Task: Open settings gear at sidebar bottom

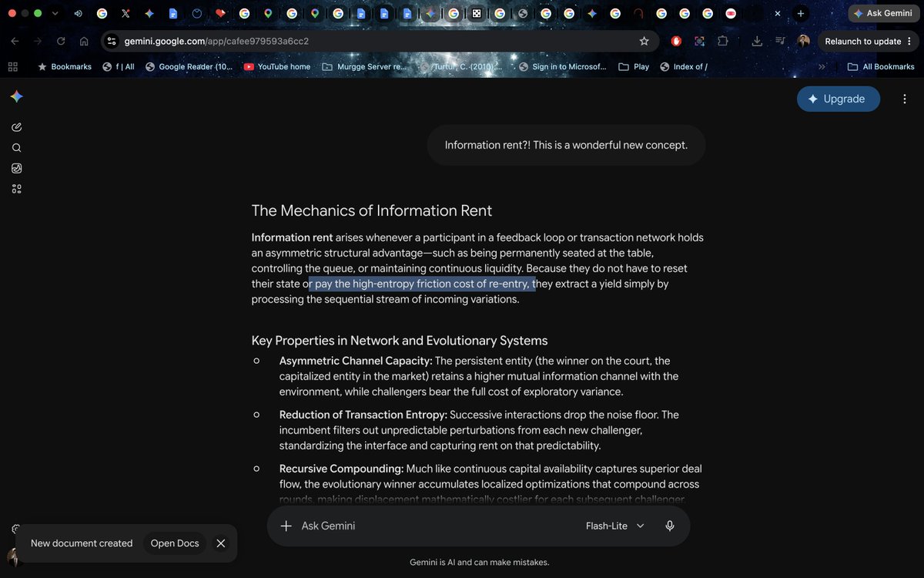Action: click(15, 529)
